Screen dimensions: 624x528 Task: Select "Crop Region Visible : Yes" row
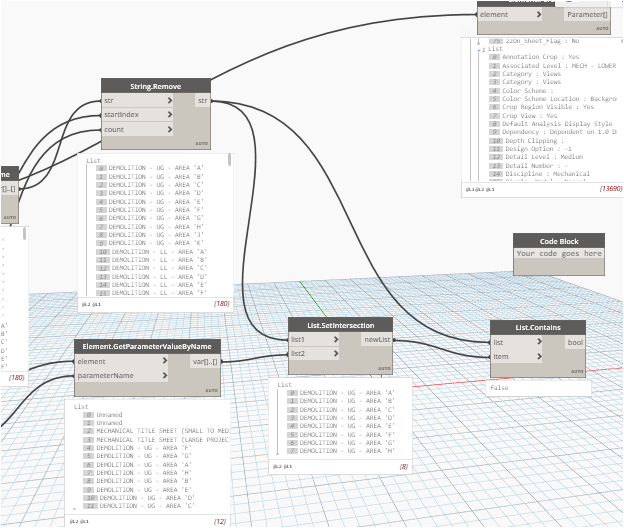[542, 107]
